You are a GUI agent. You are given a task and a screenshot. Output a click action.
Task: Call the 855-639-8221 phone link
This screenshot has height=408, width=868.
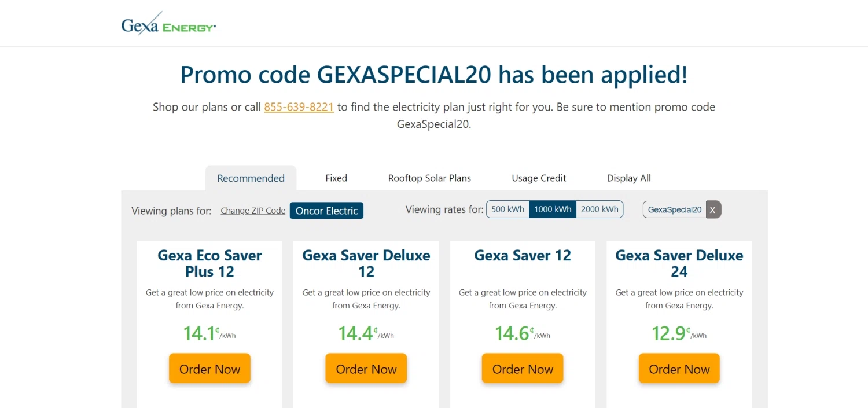(x=299, y=107)
